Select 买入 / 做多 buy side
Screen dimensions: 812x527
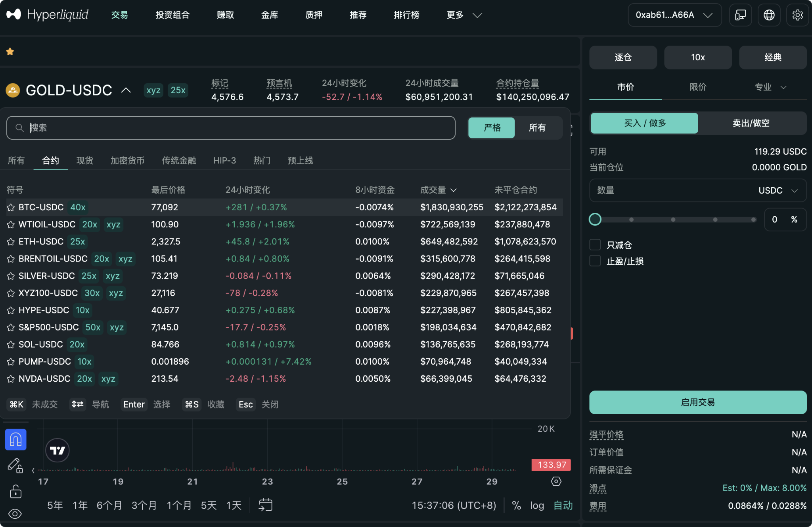click(x=644, y=123)
